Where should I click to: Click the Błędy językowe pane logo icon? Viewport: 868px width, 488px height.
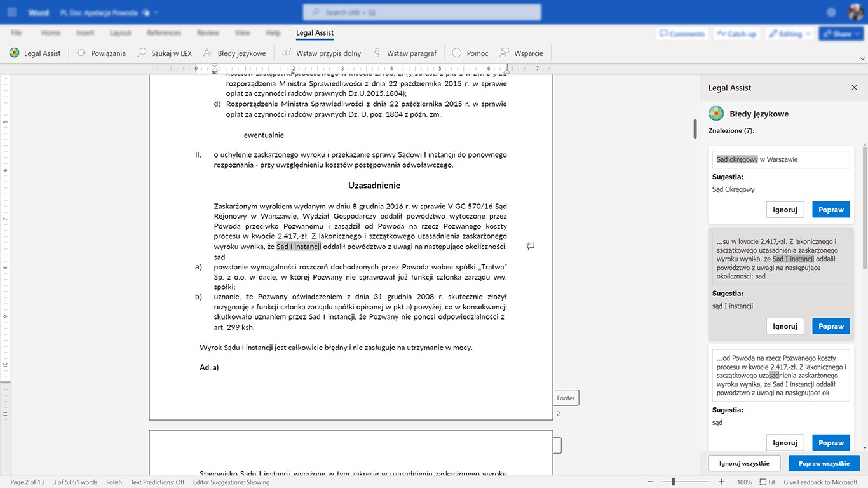coord(716,114)
